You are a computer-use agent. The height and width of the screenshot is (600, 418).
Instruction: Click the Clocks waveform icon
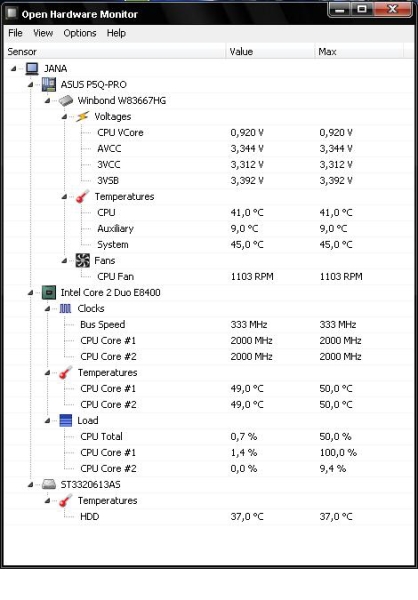[65, 308]
